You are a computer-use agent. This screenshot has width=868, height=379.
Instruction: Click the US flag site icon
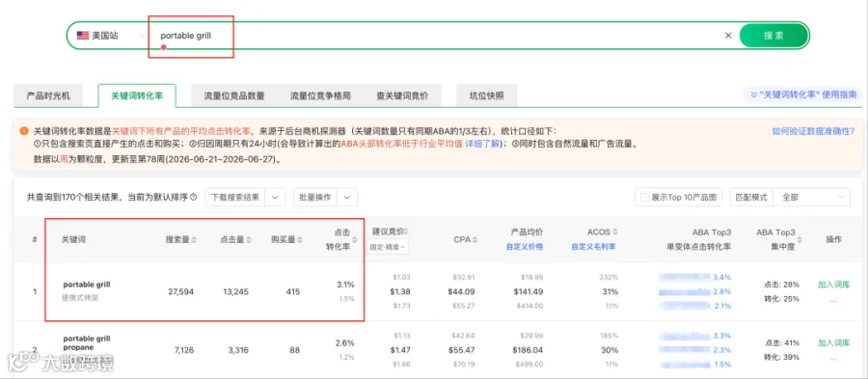click(x=83, y=36)
